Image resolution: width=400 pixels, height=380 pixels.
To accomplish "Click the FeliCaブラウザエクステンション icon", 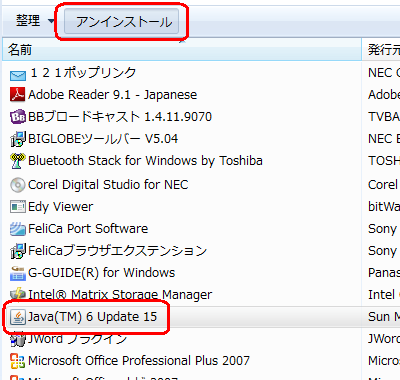I will click(18, 251).
